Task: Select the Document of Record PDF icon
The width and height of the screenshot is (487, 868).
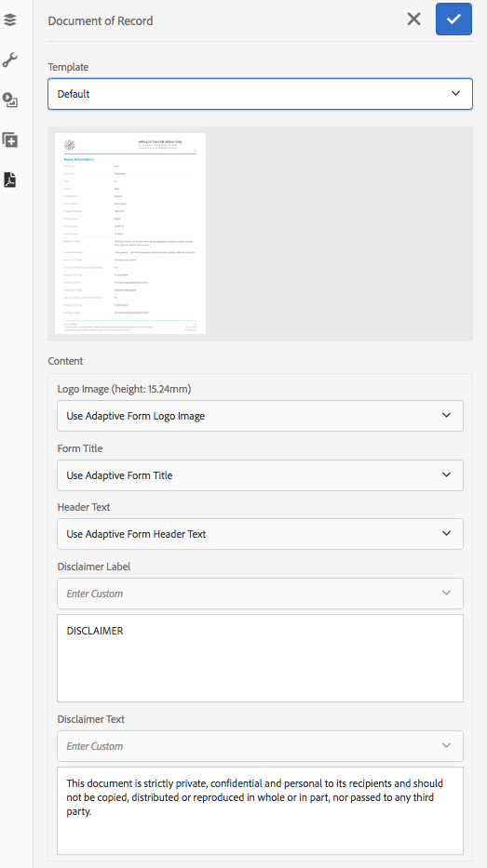Action: pos(10,180)
